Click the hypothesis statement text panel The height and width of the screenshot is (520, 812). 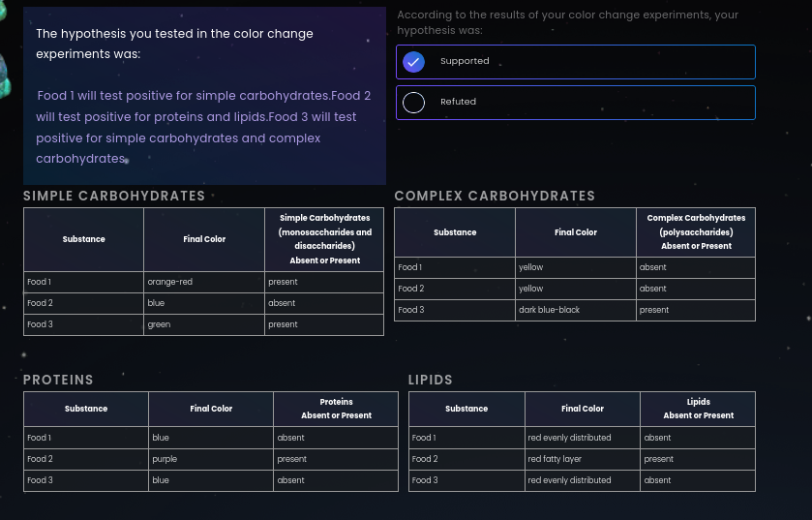tap(204, 96)
